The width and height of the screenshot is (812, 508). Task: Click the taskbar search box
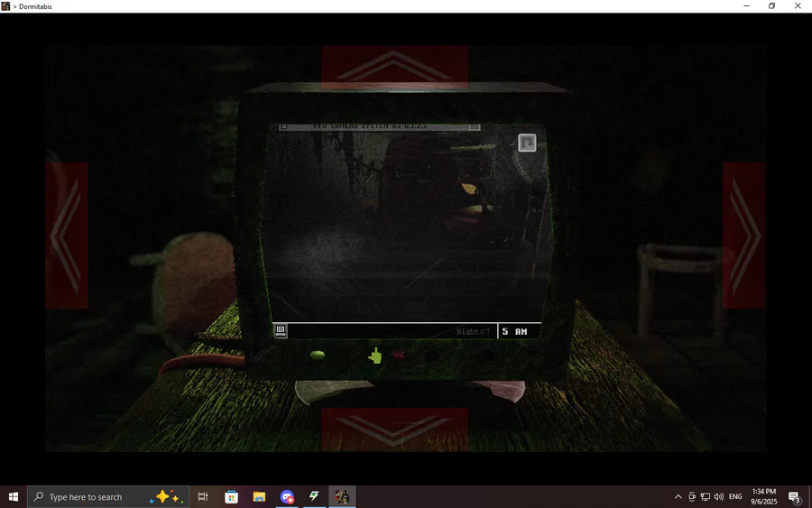pyautogui.click(x=108, y=496)
